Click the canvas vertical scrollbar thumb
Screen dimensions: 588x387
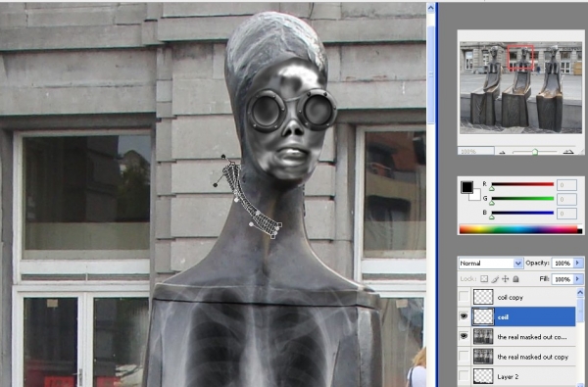[x=431, y=74]
